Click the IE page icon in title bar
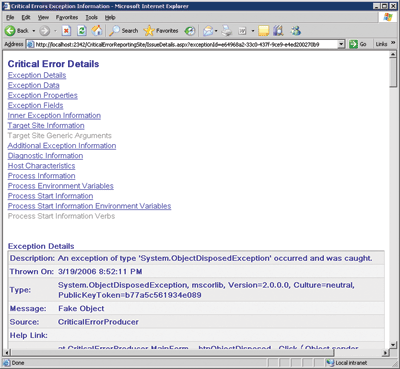The height and width of the screenshot is (369, 400). coord(6,6)
